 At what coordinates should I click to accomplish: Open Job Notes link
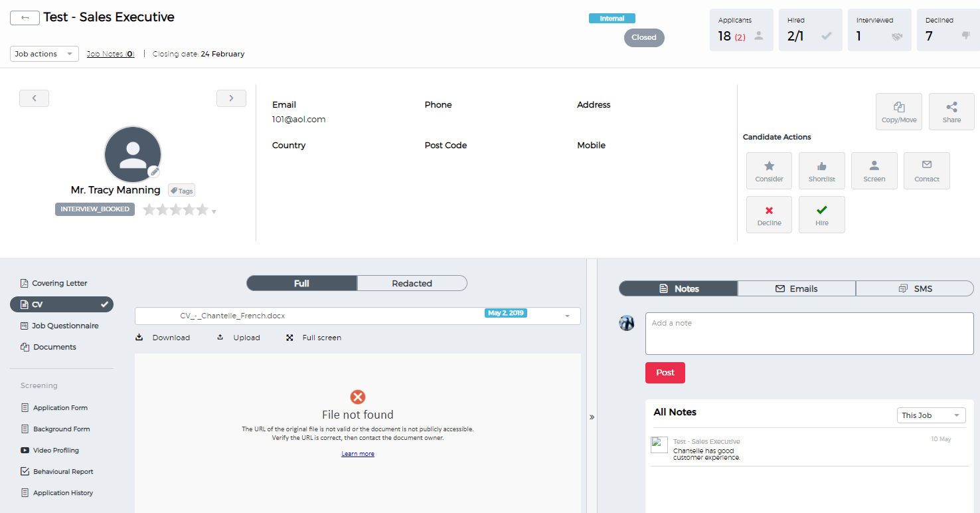click(x=111, y=54)
